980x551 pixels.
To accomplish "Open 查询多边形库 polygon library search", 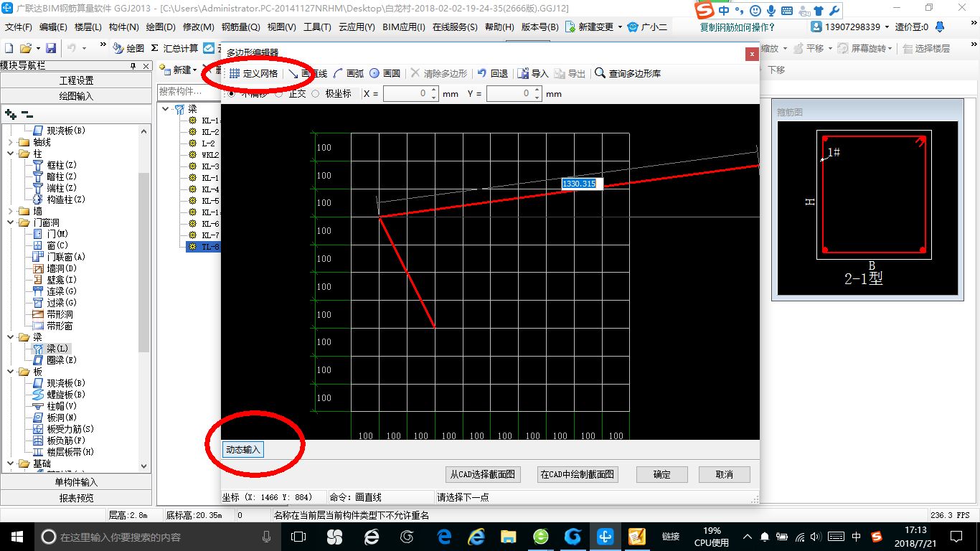I will pos(628,73).
